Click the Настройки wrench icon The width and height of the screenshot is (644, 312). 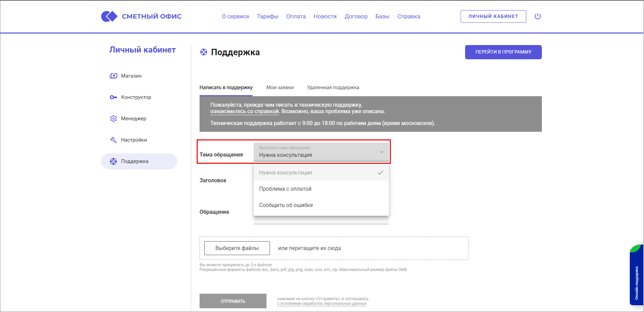tap(113, 140)
